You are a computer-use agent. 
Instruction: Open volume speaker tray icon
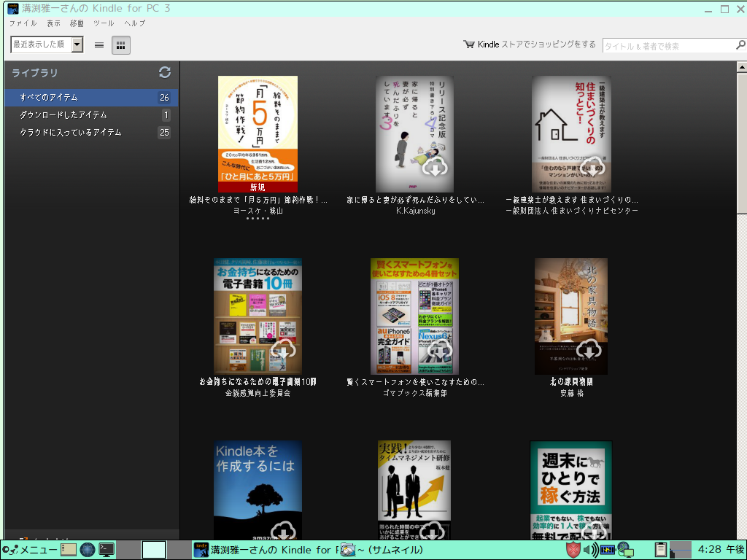[591, 550]
